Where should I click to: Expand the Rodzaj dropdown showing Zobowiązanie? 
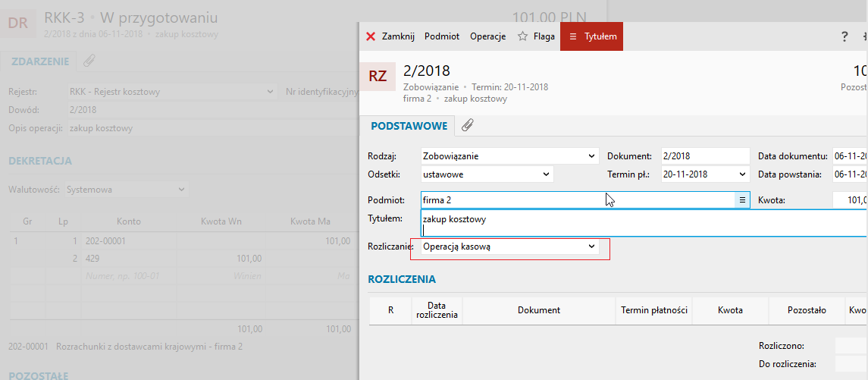(x=591, y=156)
